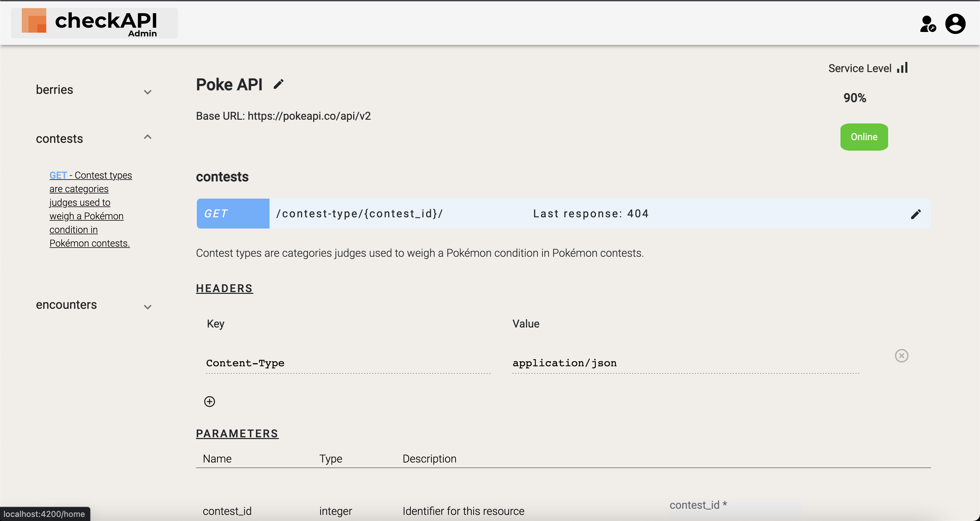Click the Key column header
Viewport: 980px width, 521px height.
pyautogui.click(x=215, y=324)
